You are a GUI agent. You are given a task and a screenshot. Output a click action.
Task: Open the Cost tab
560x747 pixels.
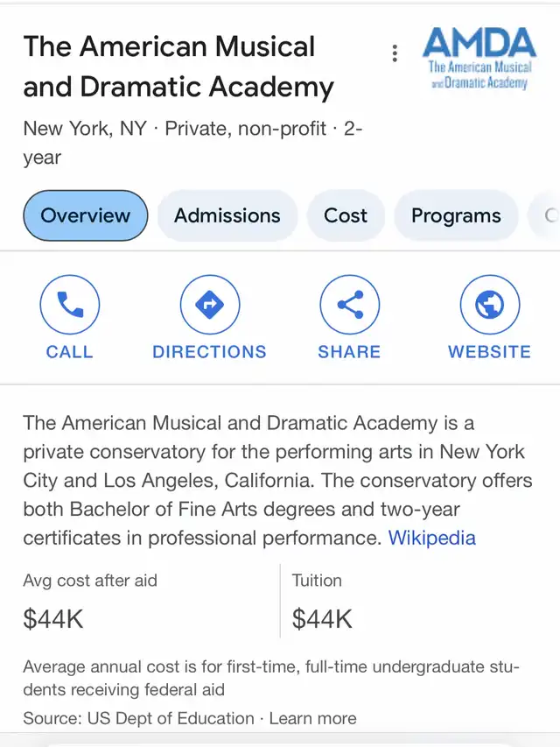click(346, 215)
